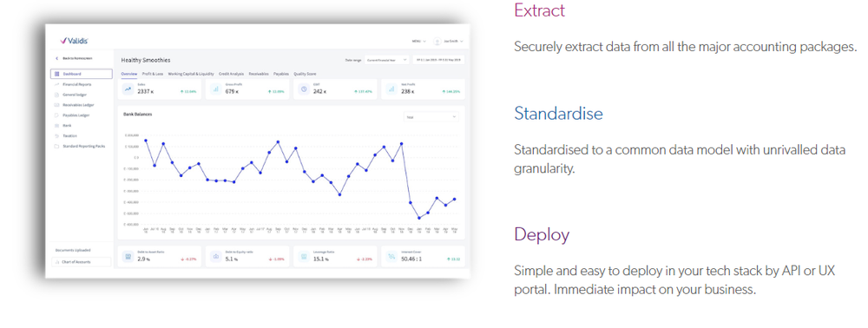Open the Working Capital & Liquidity tab
The width and height of the screenshot is (868, 328).
(x=191, y=74)
